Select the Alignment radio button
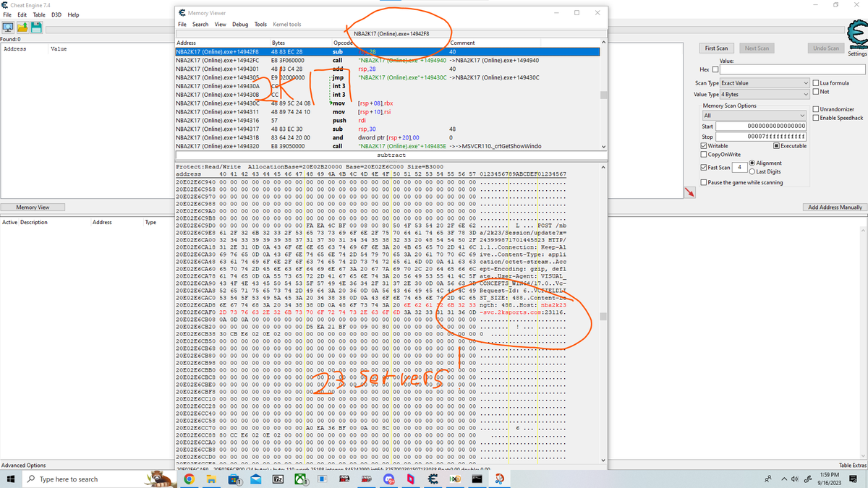The image size is (868, 488). [x=752, y=163]
